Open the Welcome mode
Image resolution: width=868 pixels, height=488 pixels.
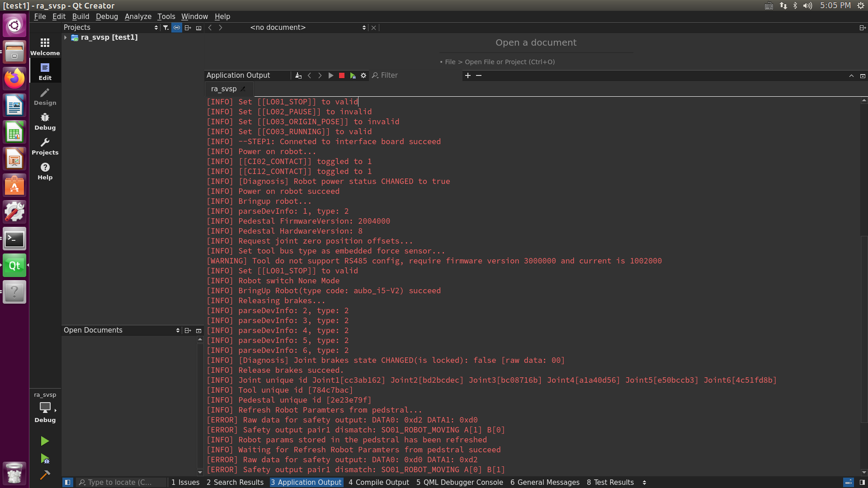(45, 47)
